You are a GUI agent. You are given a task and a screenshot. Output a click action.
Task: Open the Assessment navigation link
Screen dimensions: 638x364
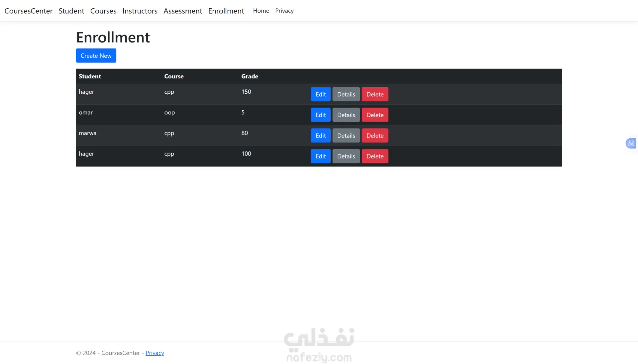(183, 11)
